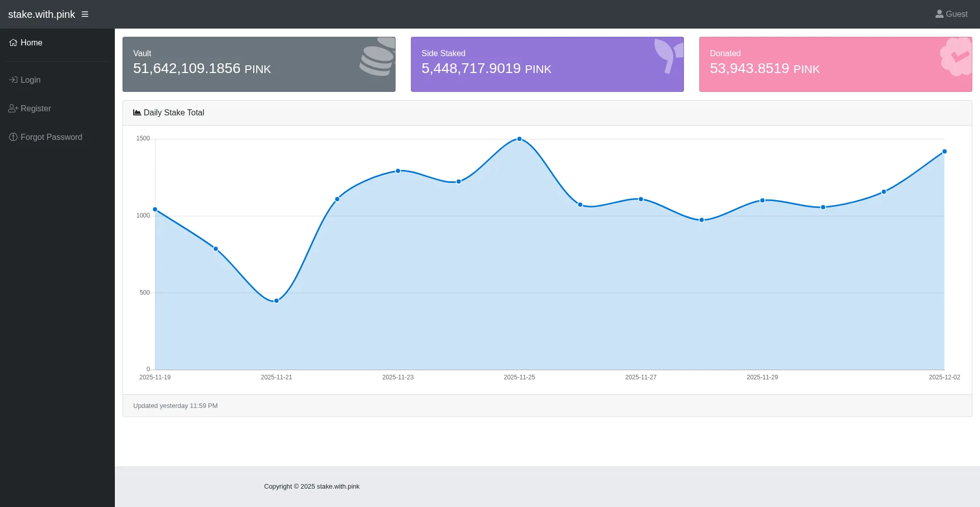Click the Home house icon
The height and width of the screenshot is (507, 980).
coord(13,43)
